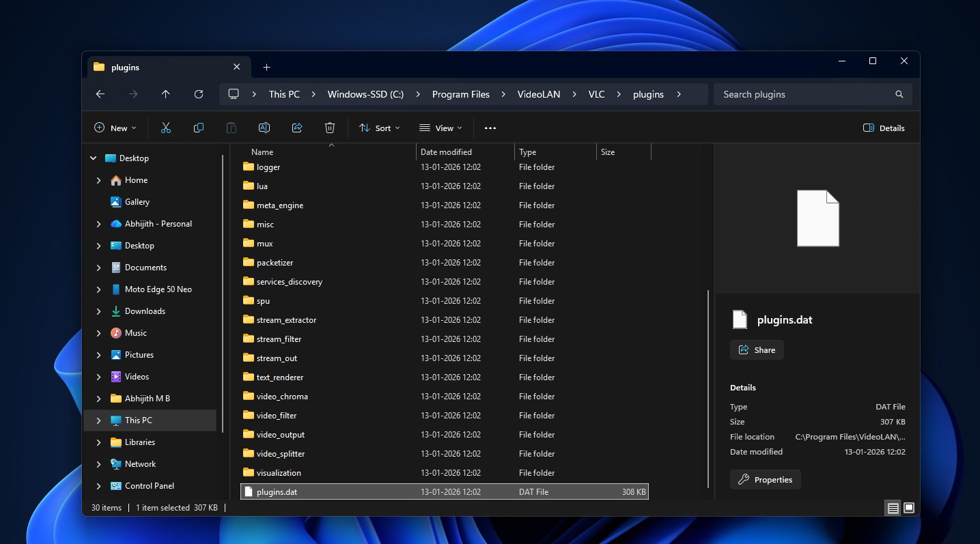The height and width of the screenshot is (544, 980).
Task: Switch to details list view icon
Action: (x=893, y=508)
